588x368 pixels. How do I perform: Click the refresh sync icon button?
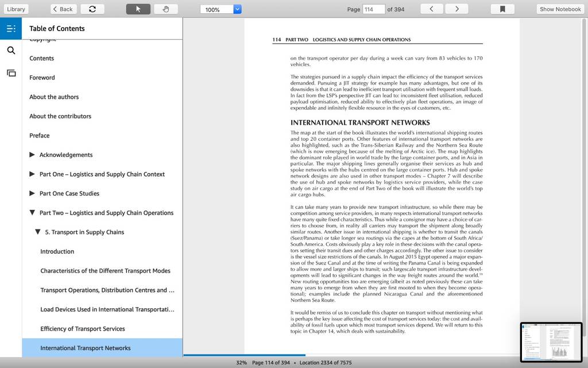(x=92, y=9)
